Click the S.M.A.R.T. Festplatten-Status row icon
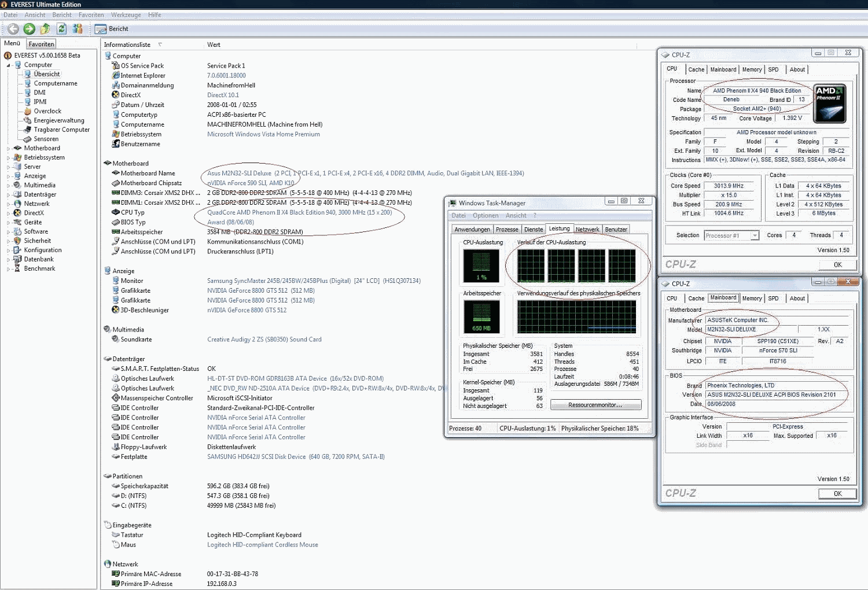This screenshot has width=868, height=590. [116, 368]
